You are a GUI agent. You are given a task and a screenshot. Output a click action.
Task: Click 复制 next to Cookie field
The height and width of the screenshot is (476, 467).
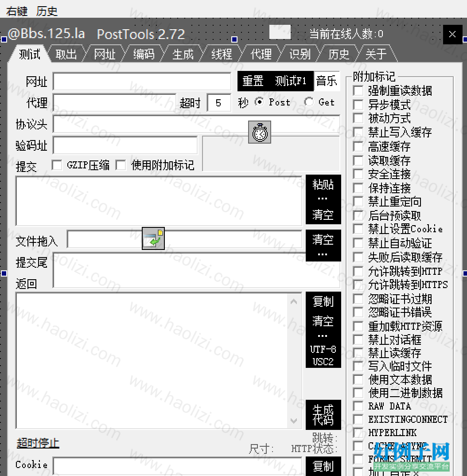click(x=323, y=467)
